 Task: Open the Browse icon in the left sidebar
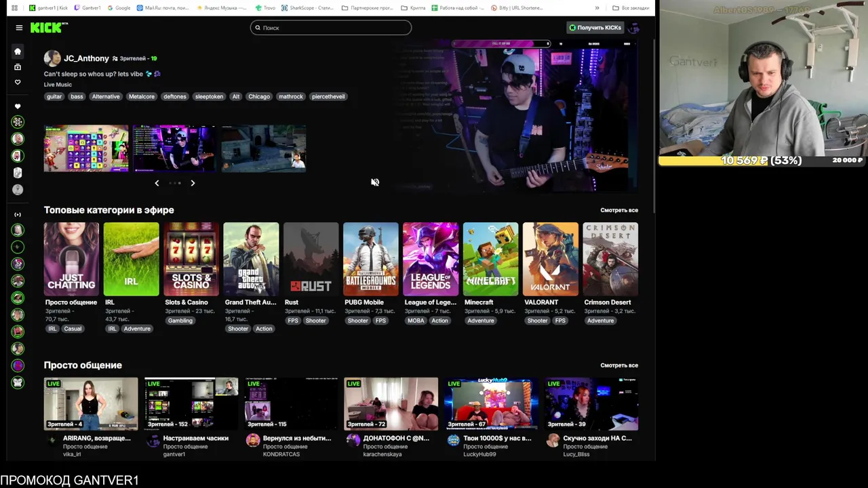(x=18, y=67)
